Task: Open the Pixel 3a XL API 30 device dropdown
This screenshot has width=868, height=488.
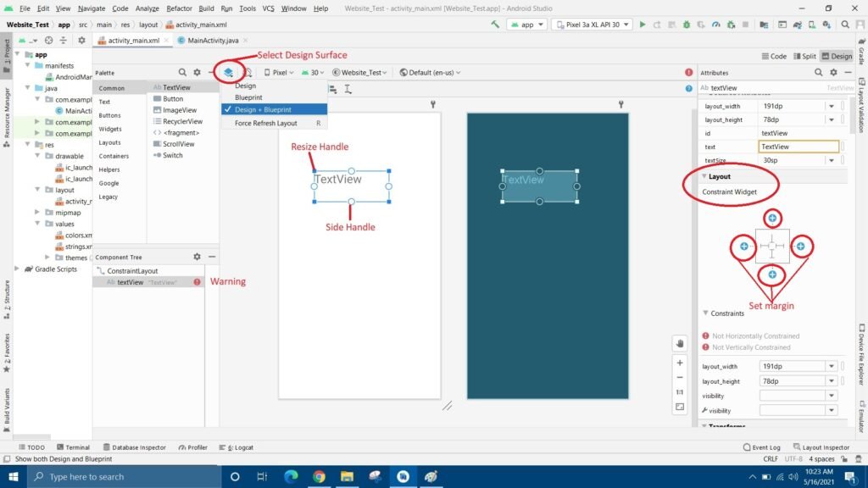Action: (593, 25)
